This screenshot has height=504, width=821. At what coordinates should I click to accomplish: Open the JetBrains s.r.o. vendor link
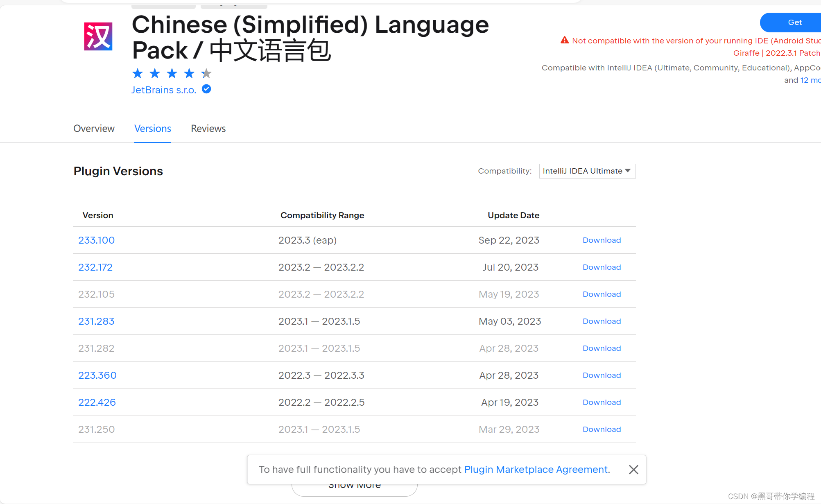[164, 90]
